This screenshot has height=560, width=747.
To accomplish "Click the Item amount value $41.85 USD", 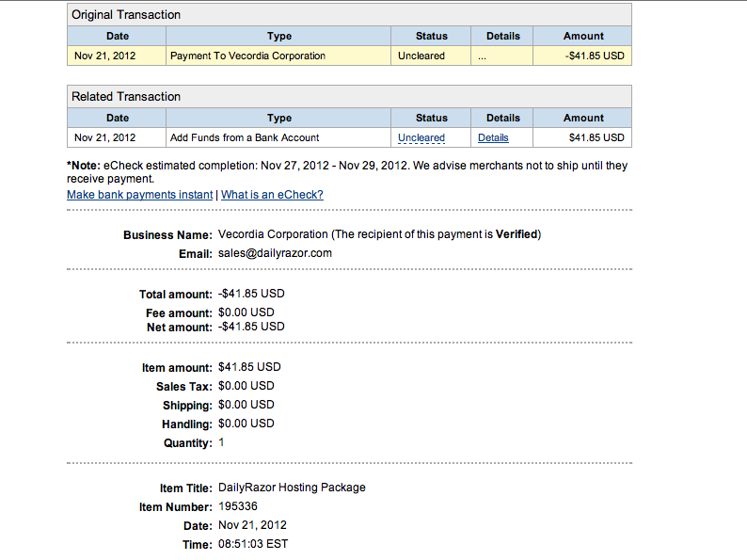I will [249, 367].
